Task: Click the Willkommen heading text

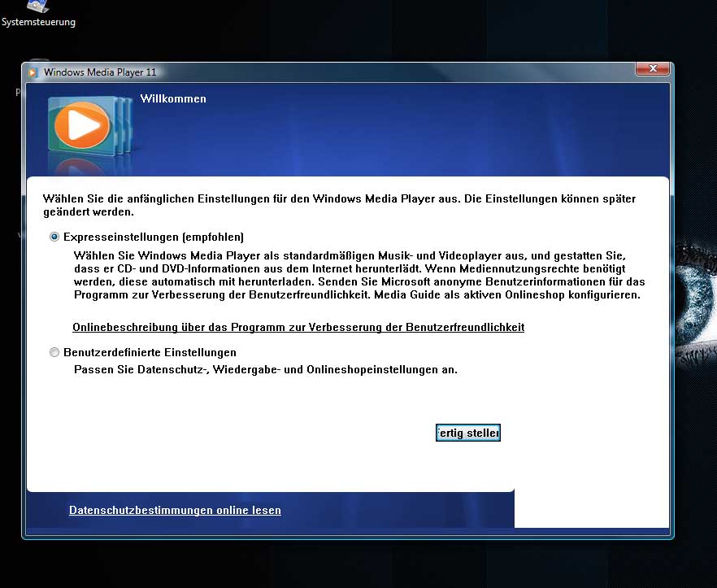Action: coord(173,99)
